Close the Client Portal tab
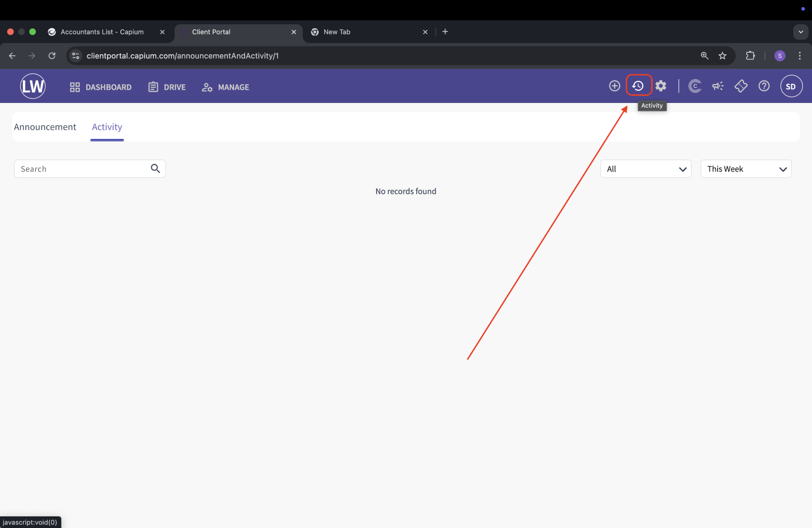Image resolution: width=812 pixels, height=528 pixels. 294,32
